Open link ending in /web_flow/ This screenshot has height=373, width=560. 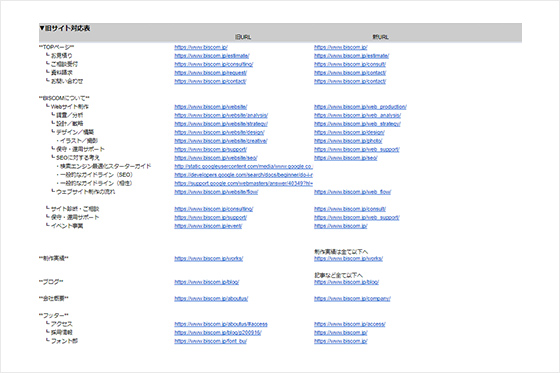(x=352, y=192)
